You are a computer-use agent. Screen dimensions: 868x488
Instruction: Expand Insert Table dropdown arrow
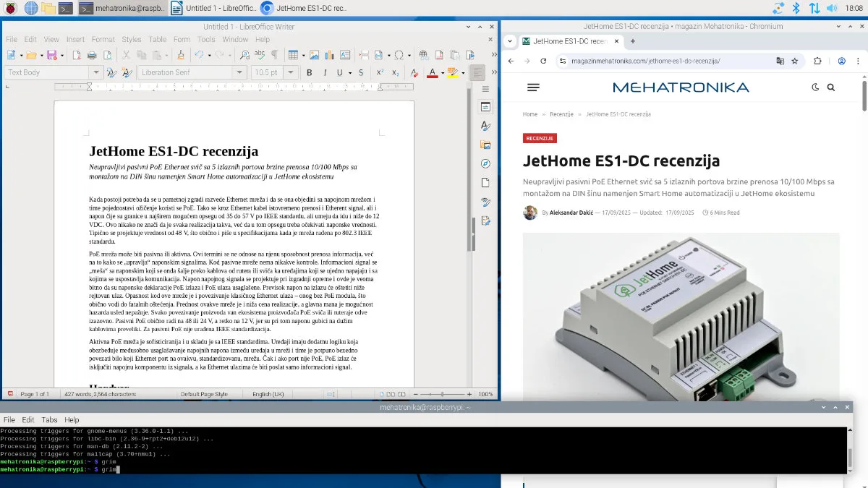303,55
